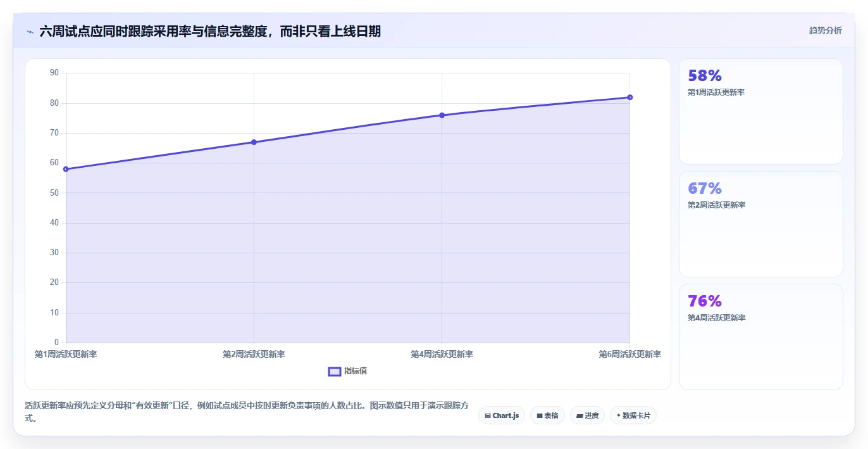Select the 数据卡片 tag

[633, 415]
